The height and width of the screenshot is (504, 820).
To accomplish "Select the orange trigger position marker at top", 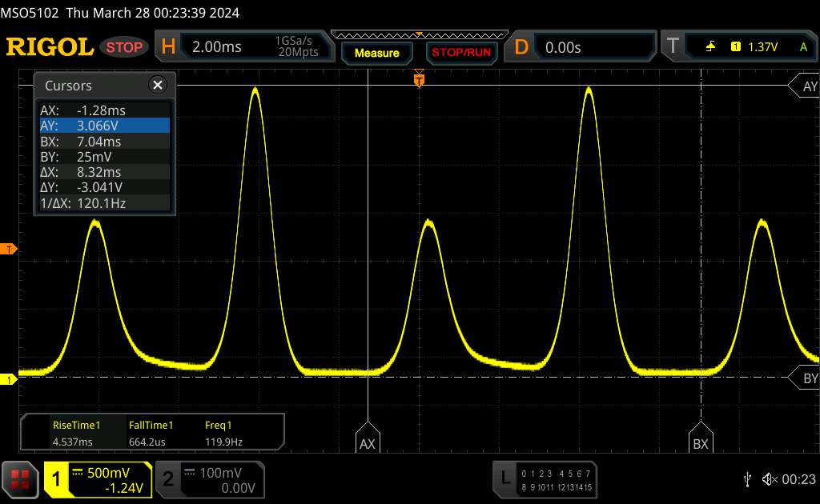I will click(x=418, y=79).
